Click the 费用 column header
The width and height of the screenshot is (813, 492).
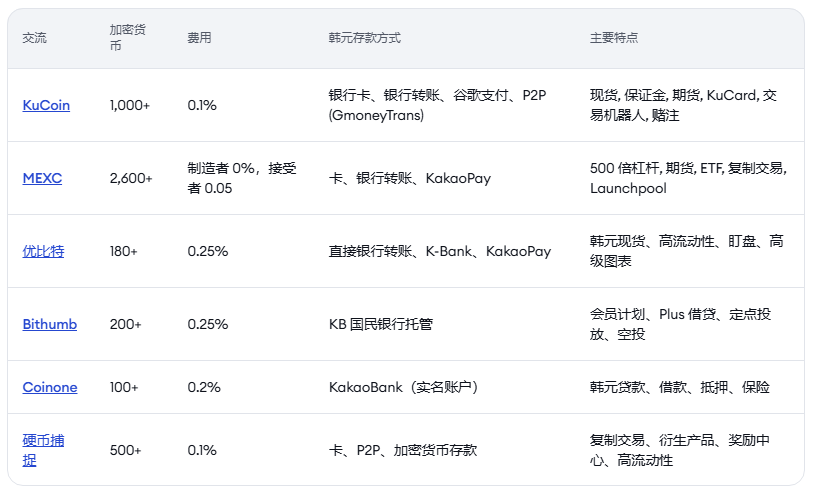199,38
